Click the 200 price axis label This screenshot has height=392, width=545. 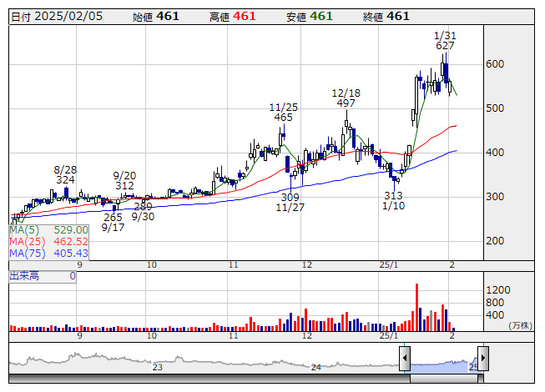click(495, 240)
